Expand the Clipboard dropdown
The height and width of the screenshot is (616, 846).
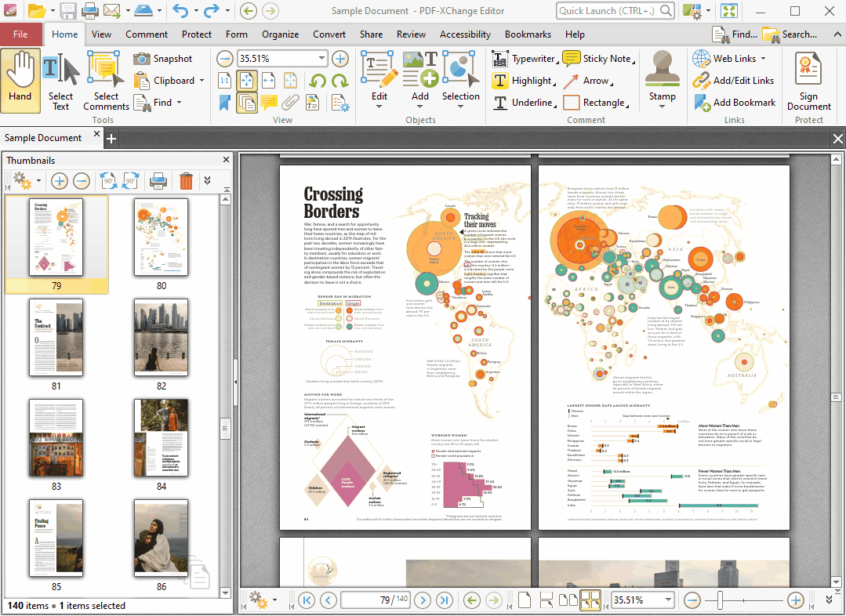202,81
